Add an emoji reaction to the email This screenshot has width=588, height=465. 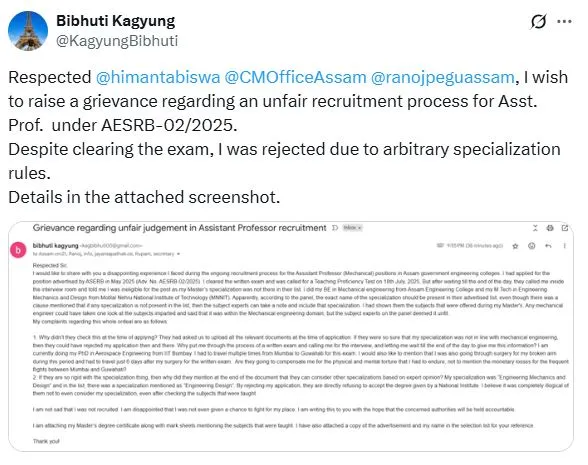tap(531, 246)
